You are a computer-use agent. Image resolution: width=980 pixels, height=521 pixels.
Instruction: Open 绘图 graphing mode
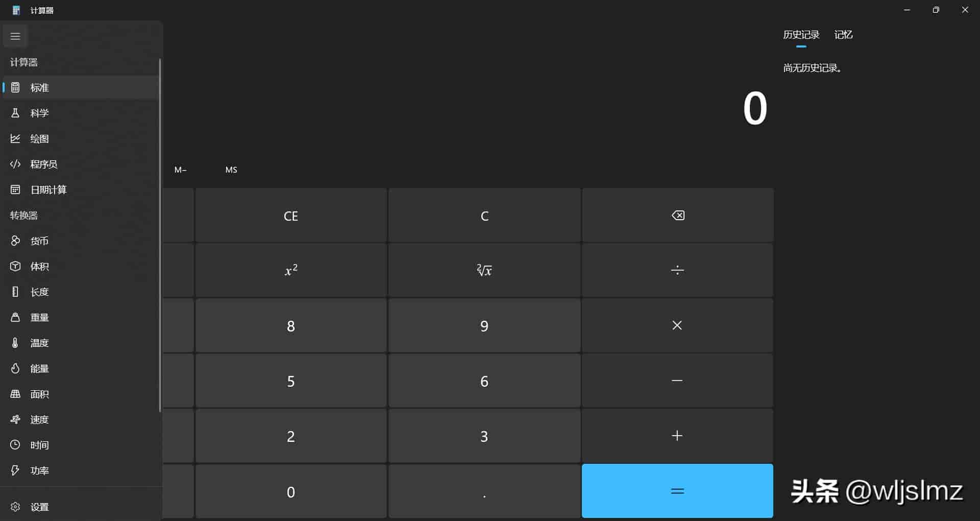(x=81, y=138)
